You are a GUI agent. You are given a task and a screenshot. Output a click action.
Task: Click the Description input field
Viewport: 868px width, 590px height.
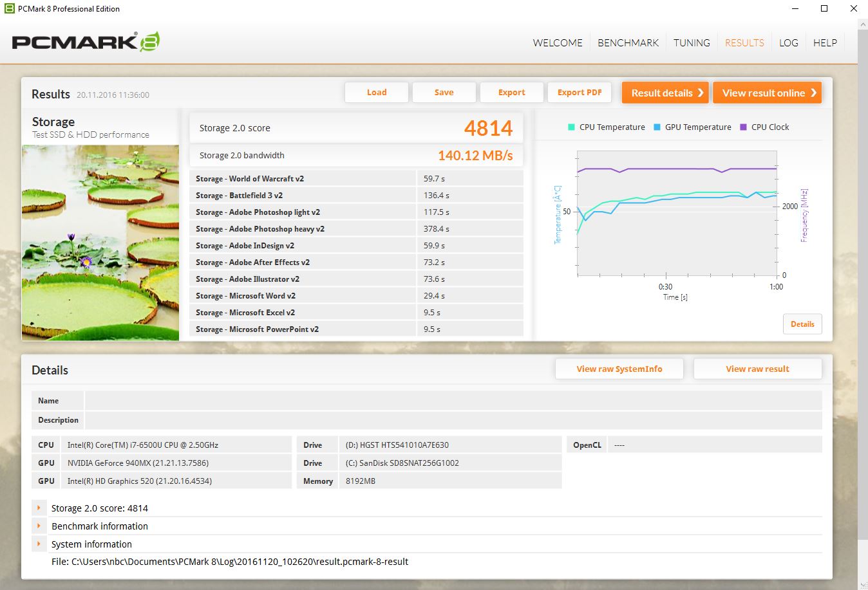453,419
